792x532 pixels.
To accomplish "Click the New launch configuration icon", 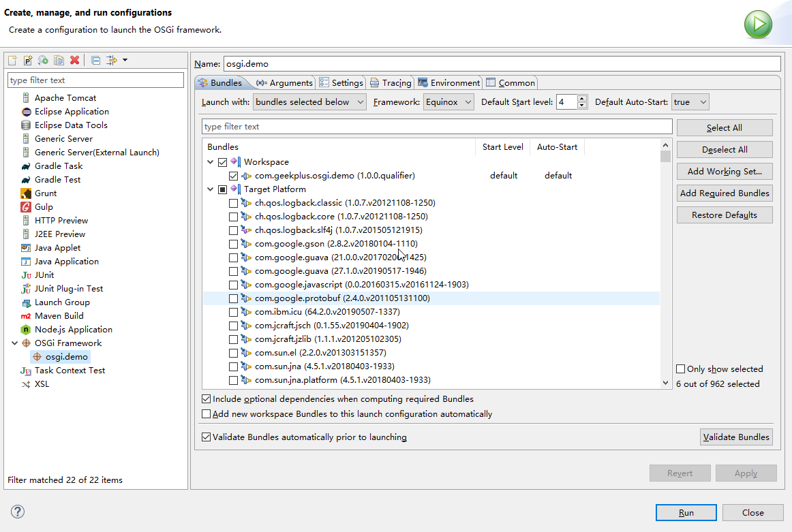I will 13,61.
